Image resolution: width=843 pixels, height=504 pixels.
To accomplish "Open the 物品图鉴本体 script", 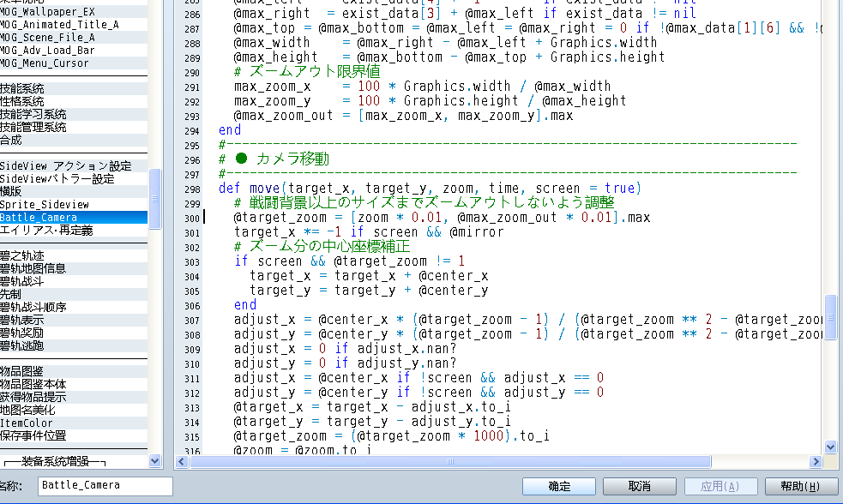I will pos(74,385).
